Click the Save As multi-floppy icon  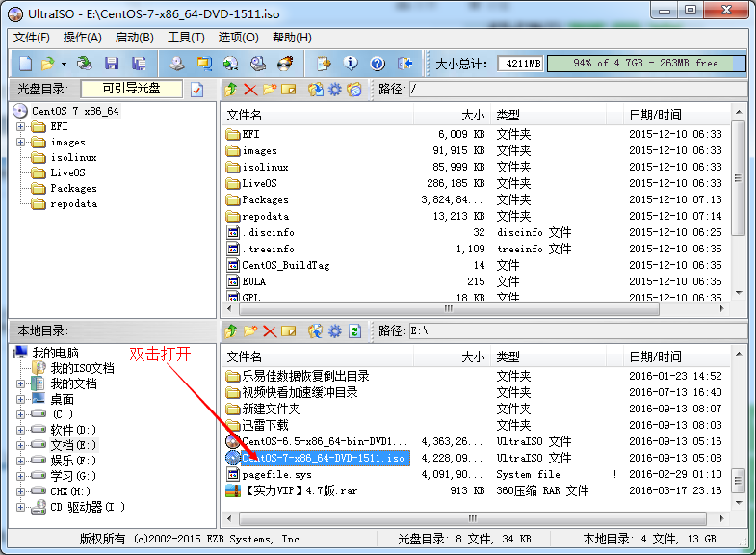139,64
